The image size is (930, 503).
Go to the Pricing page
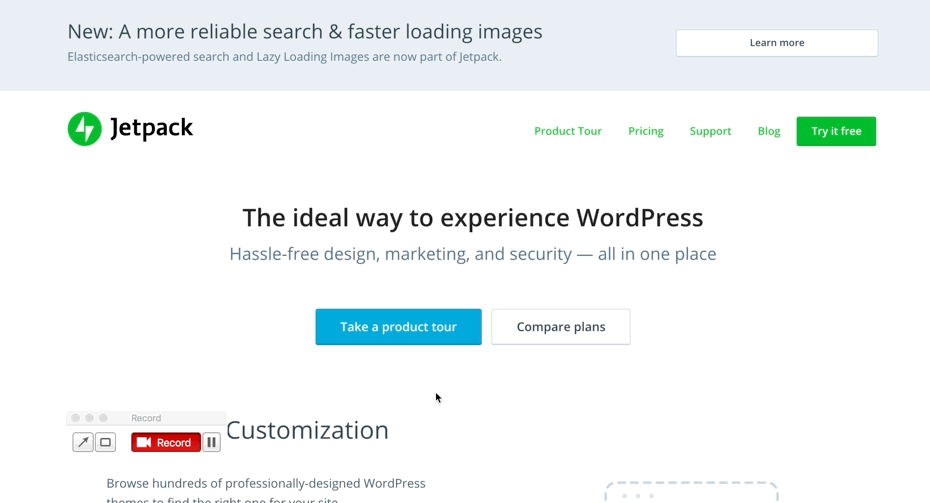pyautogui.click(x=646, y=131)
